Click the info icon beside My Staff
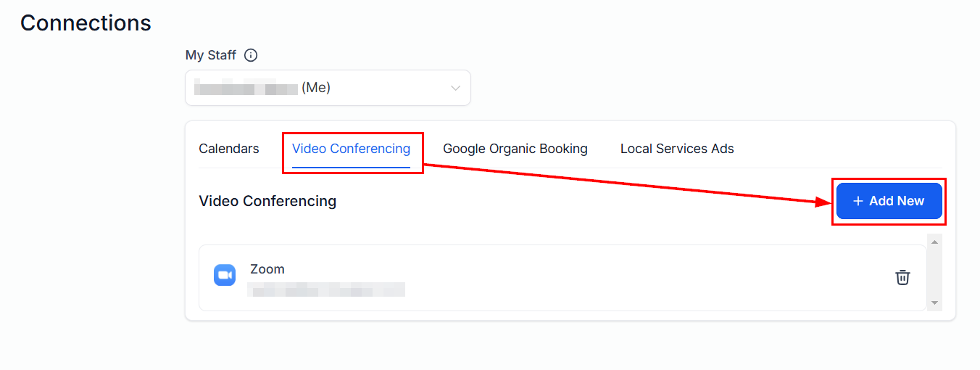The height and width of the screenshot is (370, 980). point(251,55)
